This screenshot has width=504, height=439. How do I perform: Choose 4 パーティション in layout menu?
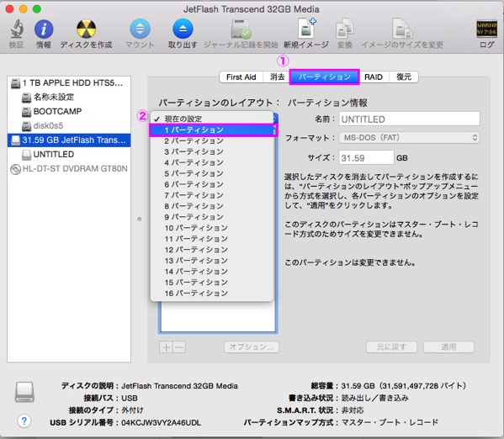[212, 162]
